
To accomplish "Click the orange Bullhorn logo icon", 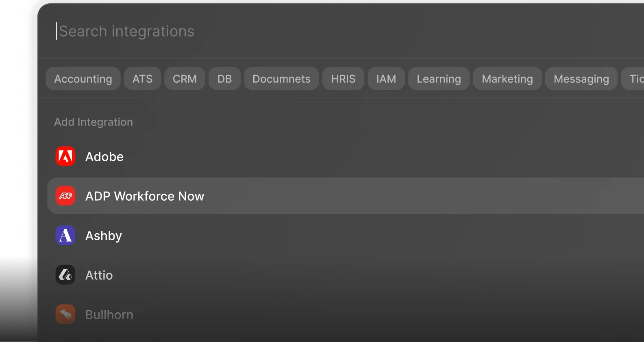I will pos(65,314).
